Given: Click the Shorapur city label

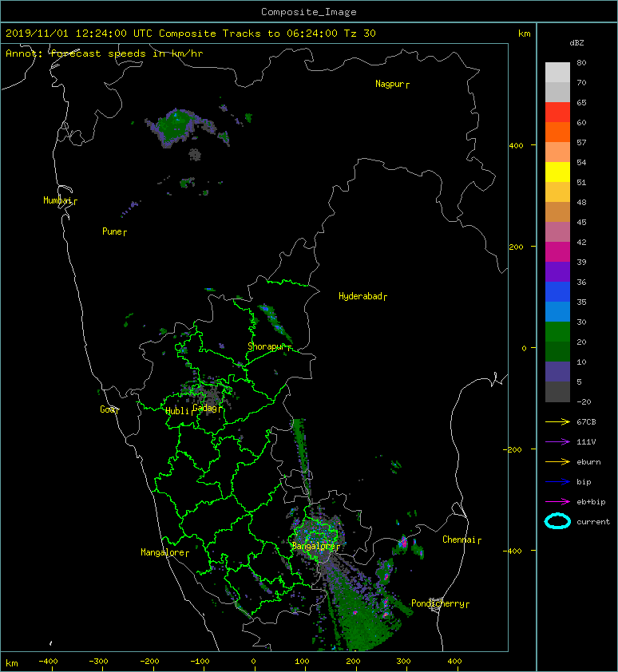Looking at the screenshot, I should click(x=267, y=346).
